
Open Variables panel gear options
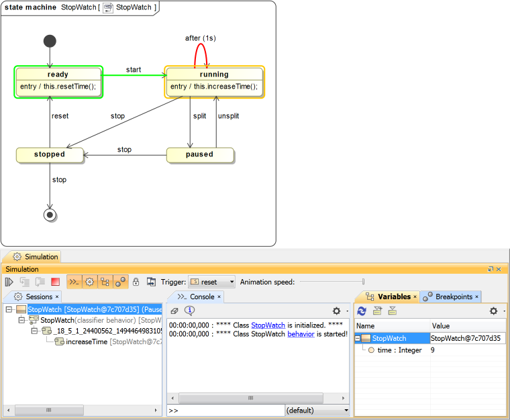pyautogui.click(x=494, y=311)
